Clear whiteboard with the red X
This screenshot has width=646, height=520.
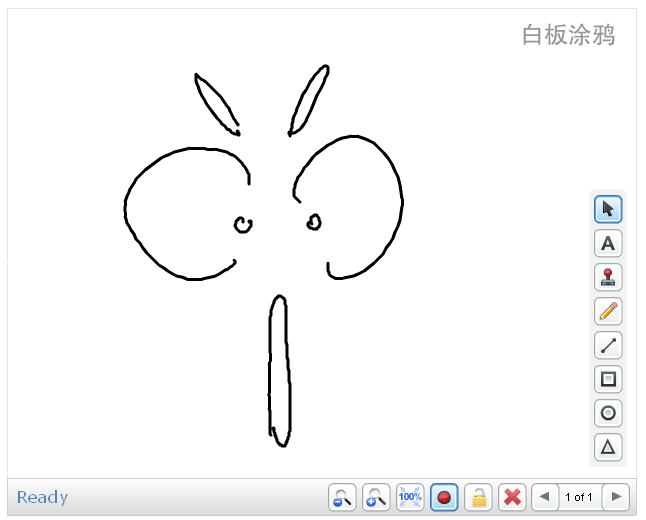coord(512,497)
